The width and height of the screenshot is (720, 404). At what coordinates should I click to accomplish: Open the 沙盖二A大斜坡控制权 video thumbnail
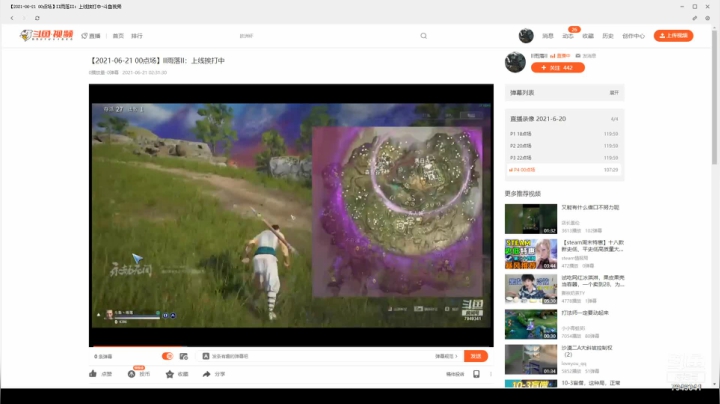pos(531,359)
